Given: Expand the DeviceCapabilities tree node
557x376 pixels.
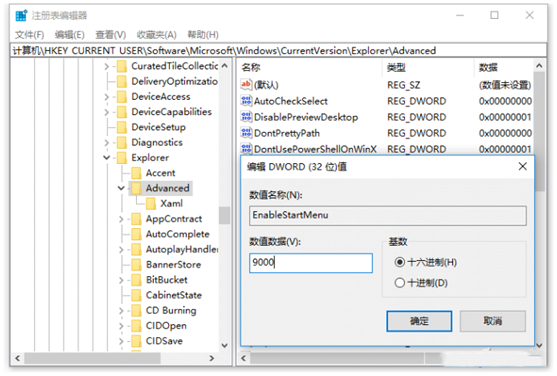Looking at the screenshot, I should point(107,112).
